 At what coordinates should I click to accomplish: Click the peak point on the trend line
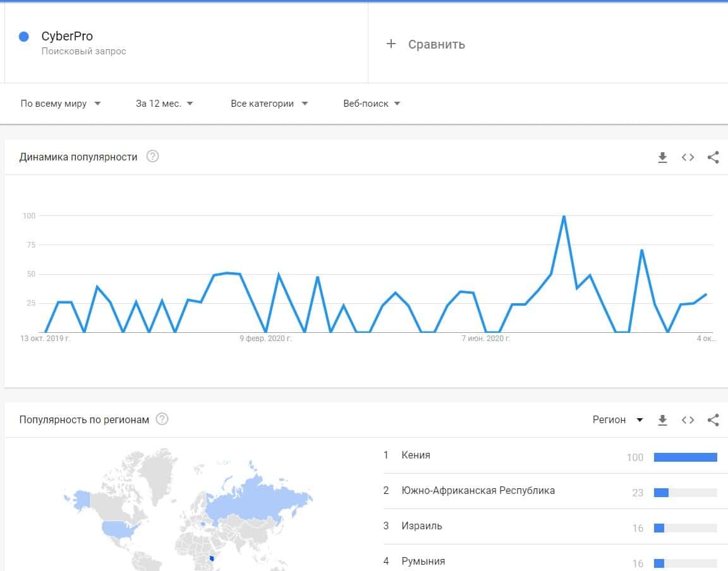coord(564,217)
